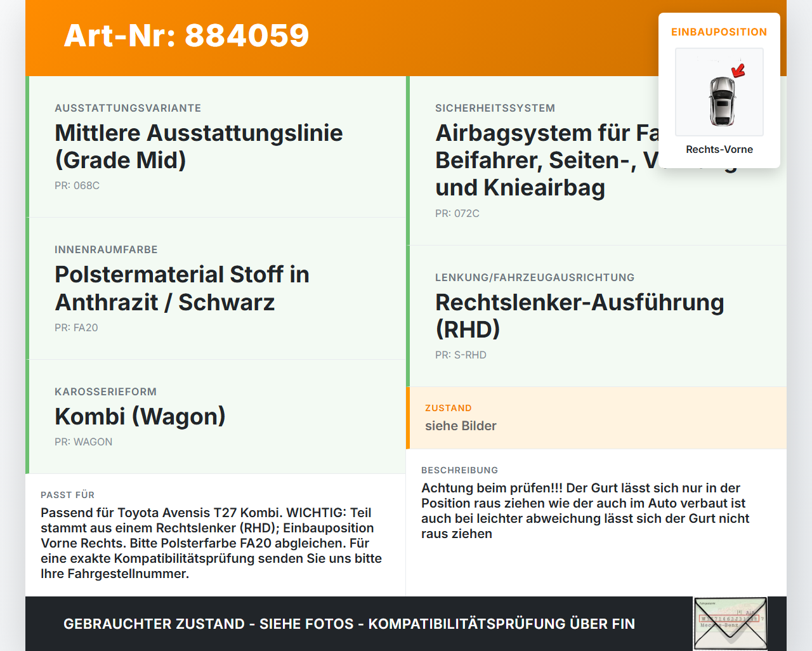The image size is (812, 651).
Task: Click the ZUSTAND label
Action: (449, 408)
